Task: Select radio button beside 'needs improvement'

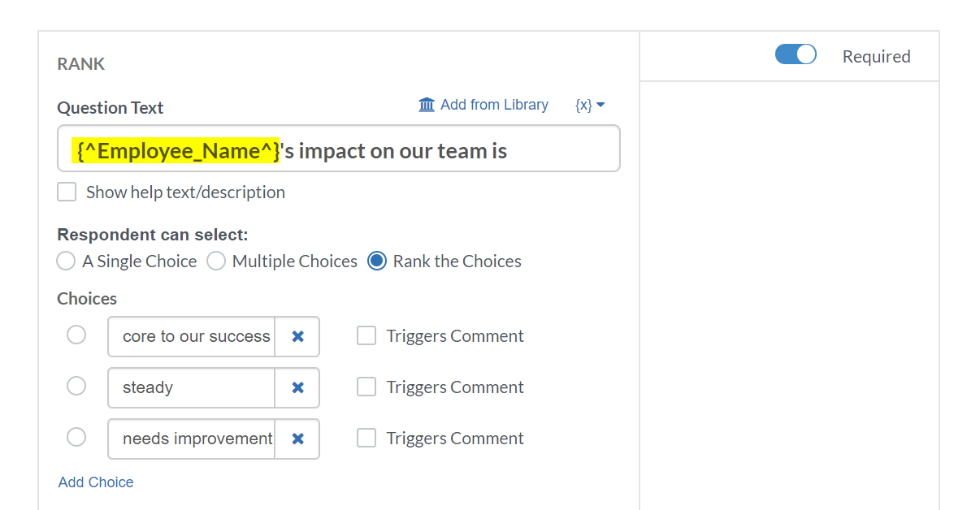Action: [x=76, y=438]
